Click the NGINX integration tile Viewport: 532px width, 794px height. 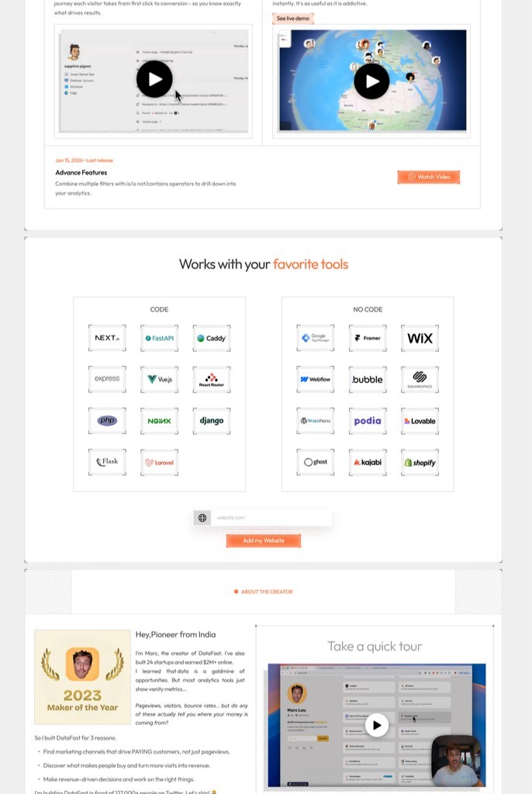click(x=159, y=421)
